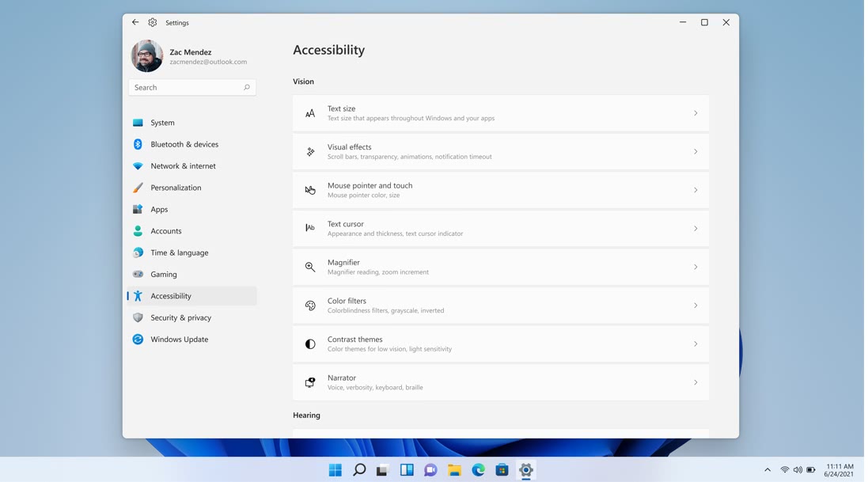868x482 pixels.
Task: Open Widgets from taskbar
Action: (x=407, y=470)
